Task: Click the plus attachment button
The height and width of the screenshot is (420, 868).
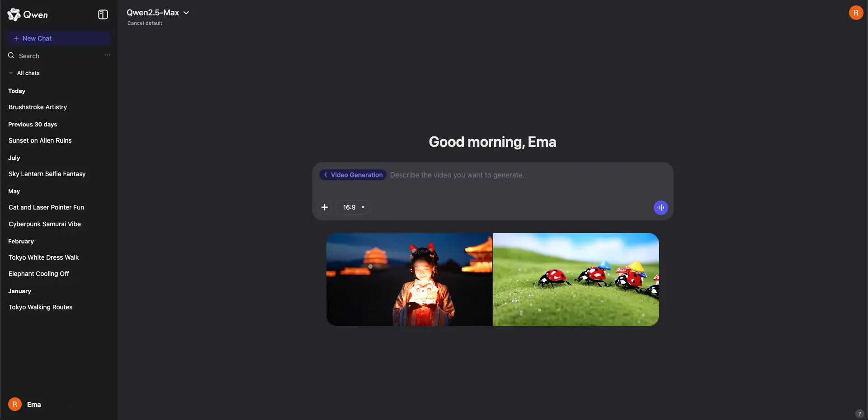Action: pos(325,207)
